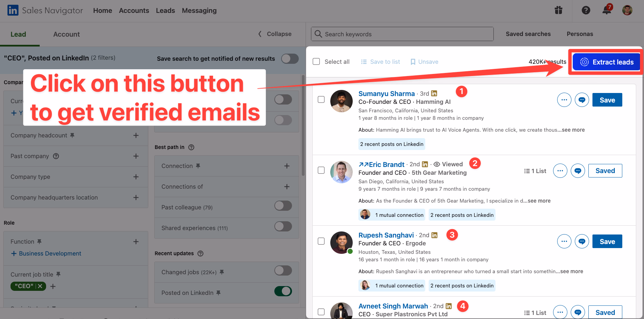
Task: Open Leads in top navigation
Action: tap(165, 11)
